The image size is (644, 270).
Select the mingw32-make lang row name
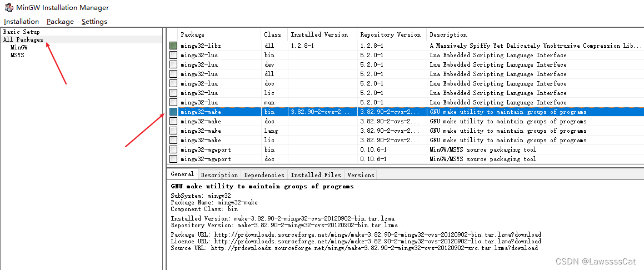pos(201,131)
